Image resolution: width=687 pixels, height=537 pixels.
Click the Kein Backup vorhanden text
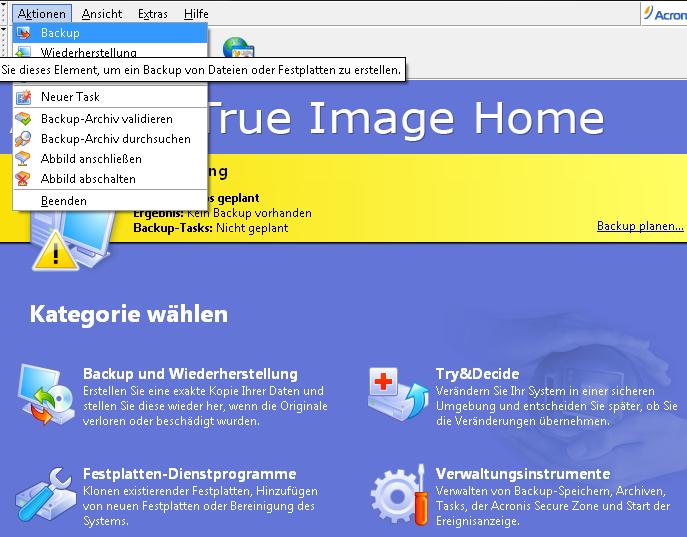(x=249, y=213)
